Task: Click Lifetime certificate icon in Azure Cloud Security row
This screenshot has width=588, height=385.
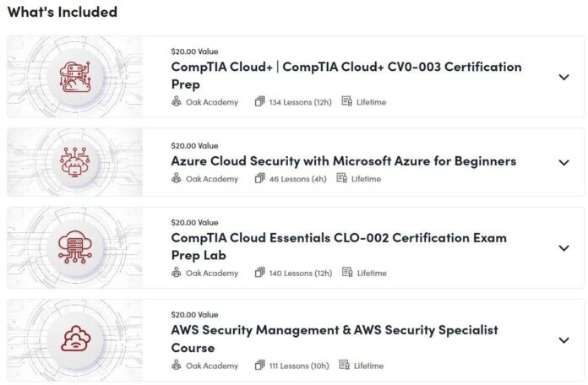Action: 341,178
